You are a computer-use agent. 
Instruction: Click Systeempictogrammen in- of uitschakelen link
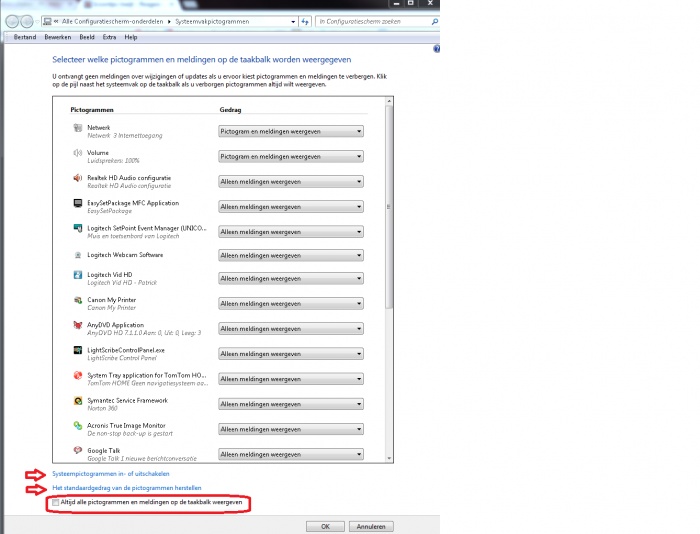pyautogui.click(x=111, y=474)
